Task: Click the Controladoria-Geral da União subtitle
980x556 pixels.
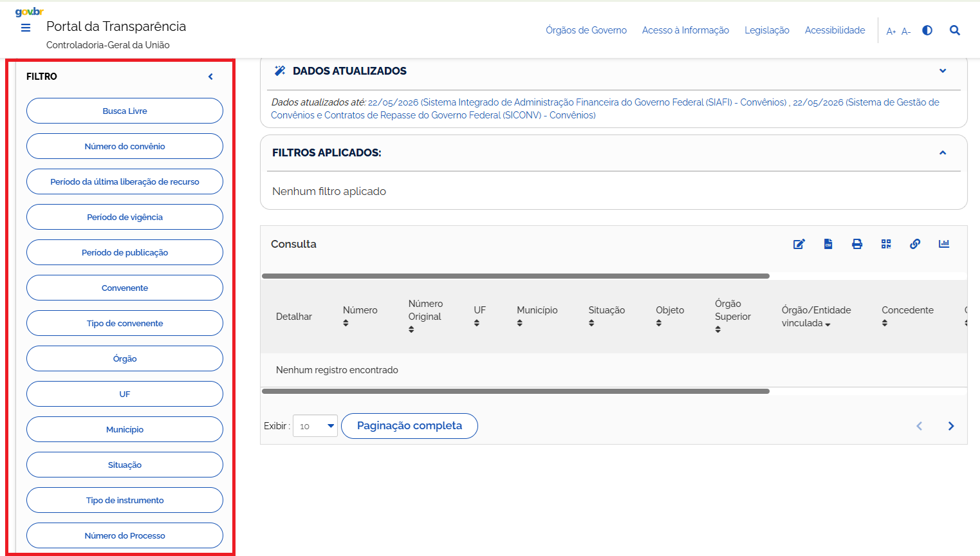Action: [x=108, y=45]
